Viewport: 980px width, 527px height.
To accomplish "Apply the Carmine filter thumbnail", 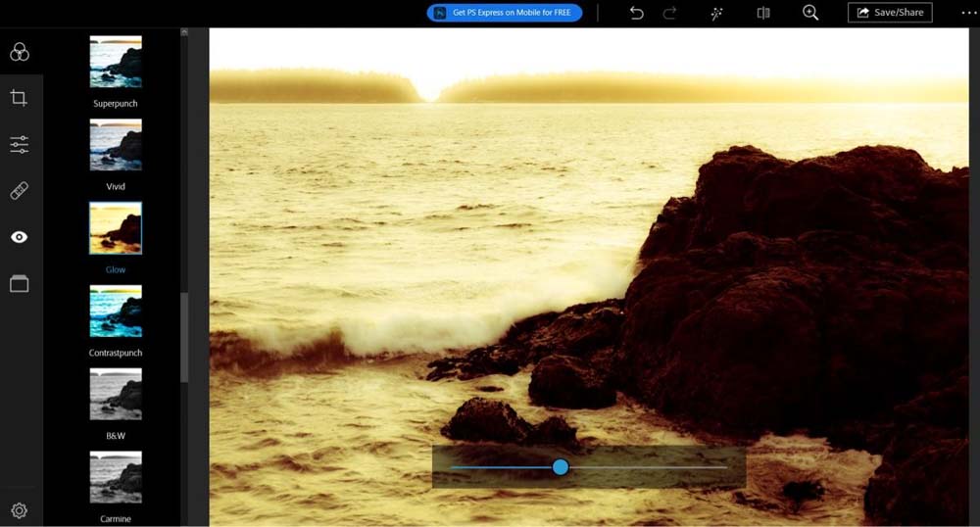I will tap(116, 477).
